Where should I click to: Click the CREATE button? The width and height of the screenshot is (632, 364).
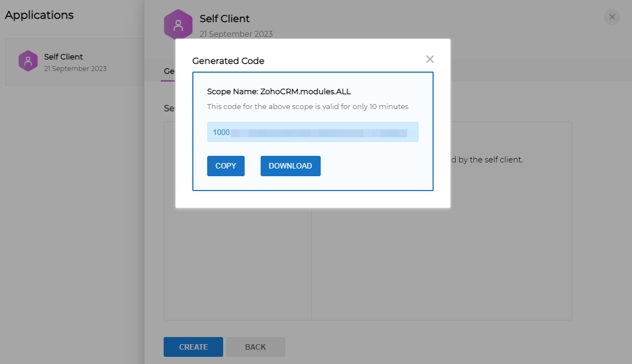tap(193, 347)
